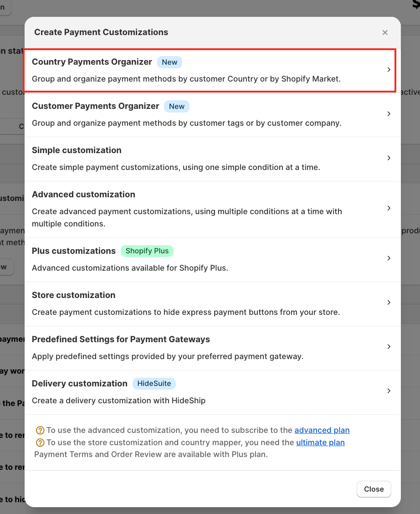Open Country Payments Organizer option

92,62
